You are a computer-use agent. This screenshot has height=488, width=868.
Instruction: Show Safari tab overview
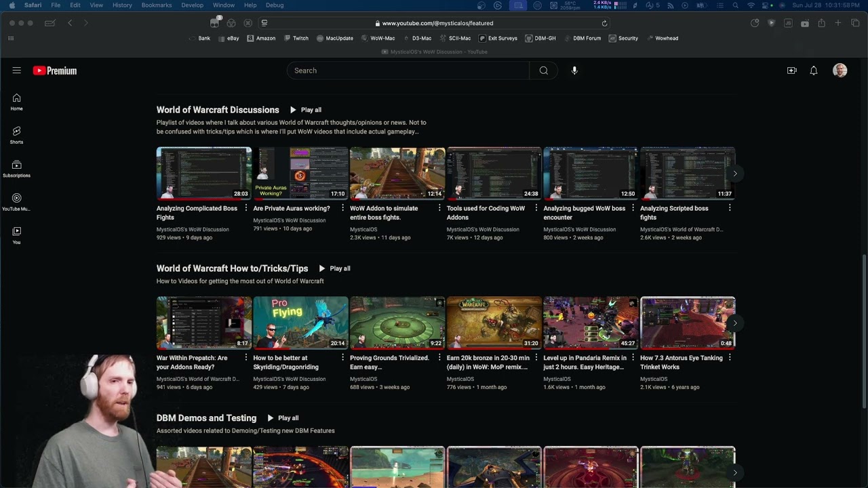point(855,23)
